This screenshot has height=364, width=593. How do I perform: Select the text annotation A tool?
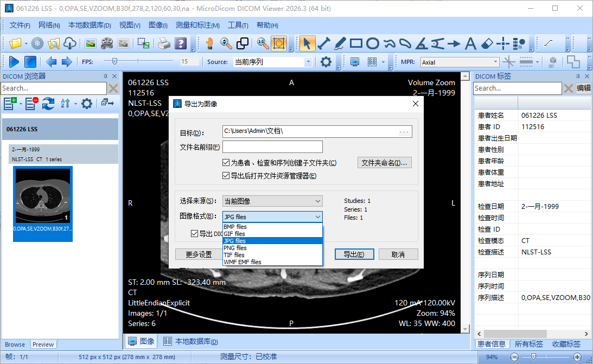470,43
